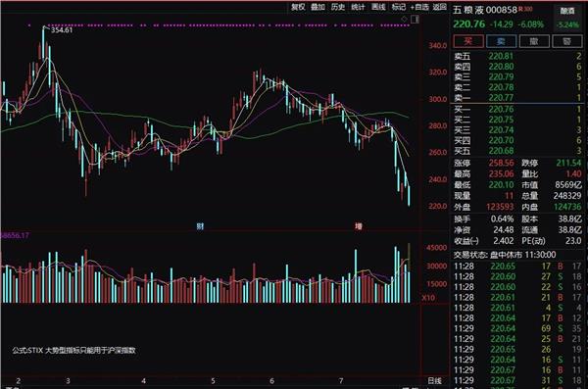
Task: Add stock via +自选 button
Action: click(419, 7)
